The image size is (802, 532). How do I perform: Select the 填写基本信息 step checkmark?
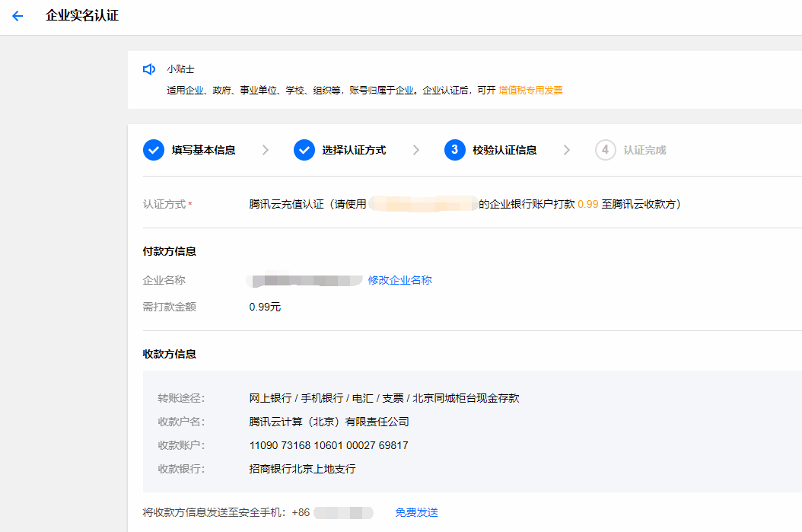point(154,150)
